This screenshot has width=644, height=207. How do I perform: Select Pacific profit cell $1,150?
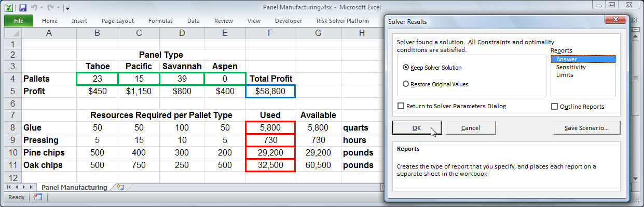coord(139,91)
